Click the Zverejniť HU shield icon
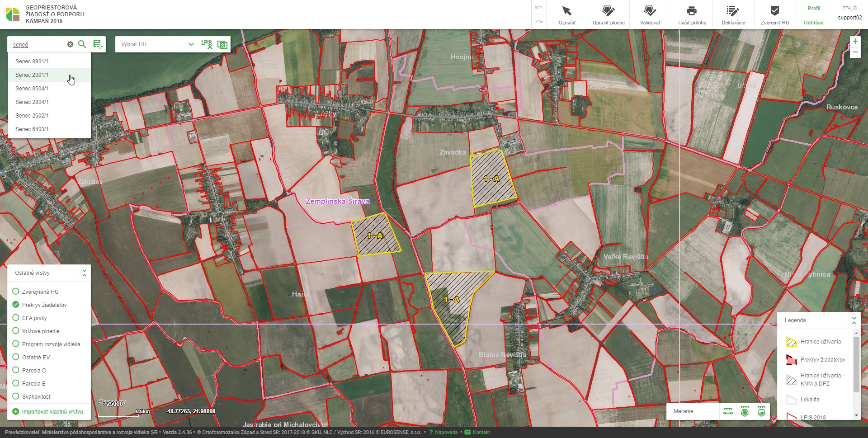This screenshot has width=868, height=438. point(775,11)
